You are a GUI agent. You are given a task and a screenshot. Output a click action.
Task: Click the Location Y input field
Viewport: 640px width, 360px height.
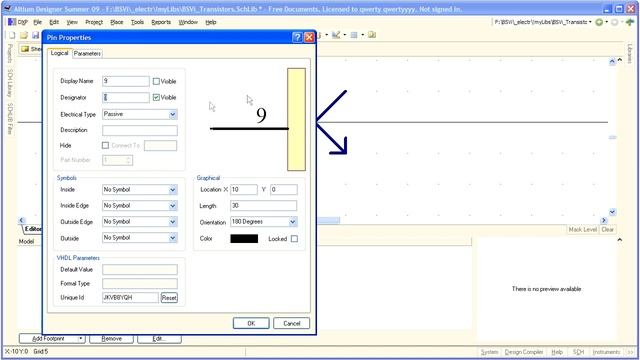[284, 190]
